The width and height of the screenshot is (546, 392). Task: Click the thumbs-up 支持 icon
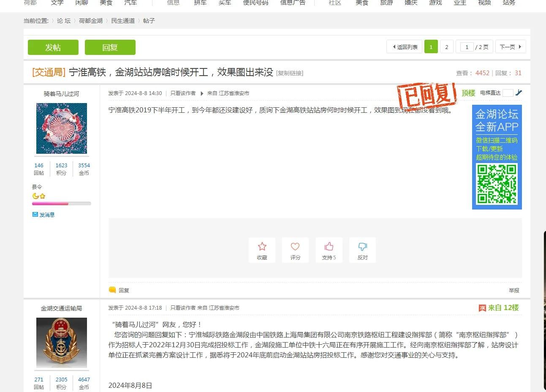pos(329,247)
